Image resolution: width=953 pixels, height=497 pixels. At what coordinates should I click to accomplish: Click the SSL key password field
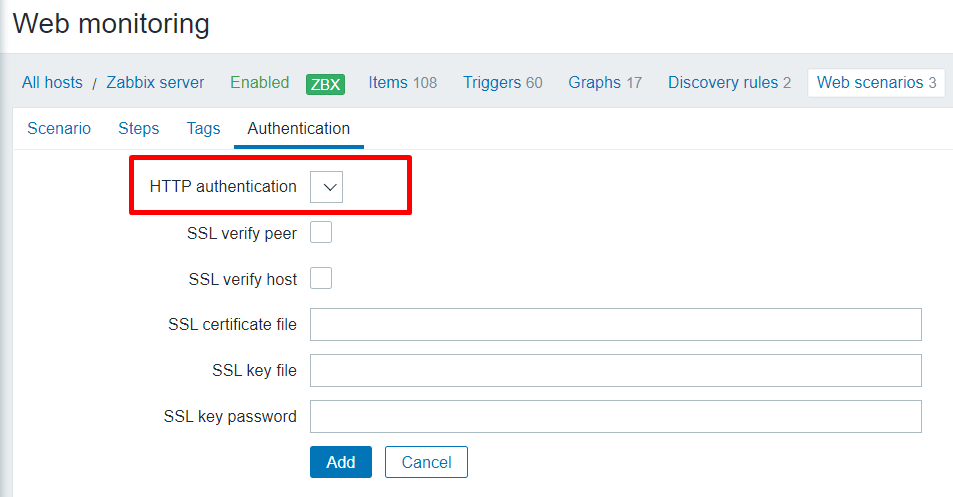tap(615, 417)
